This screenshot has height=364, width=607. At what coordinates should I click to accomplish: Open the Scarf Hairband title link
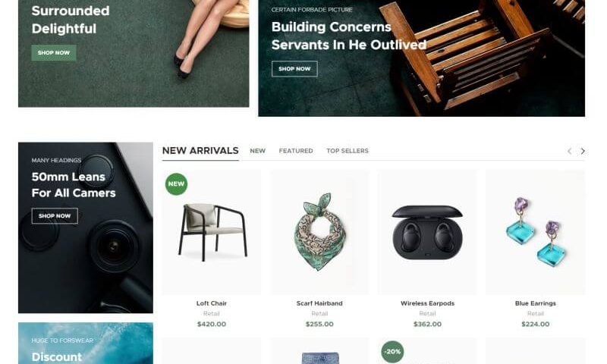pos(319,303)
